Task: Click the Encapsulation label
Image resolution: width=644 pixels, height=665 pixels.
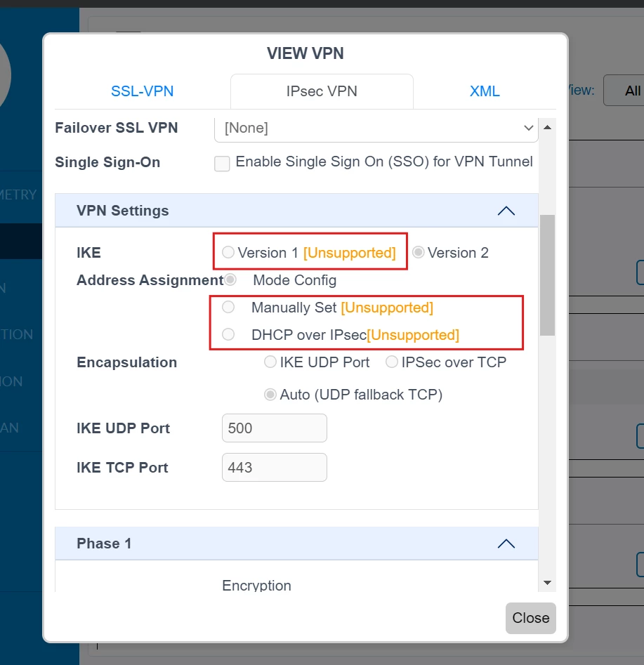Action: [127, 362]
